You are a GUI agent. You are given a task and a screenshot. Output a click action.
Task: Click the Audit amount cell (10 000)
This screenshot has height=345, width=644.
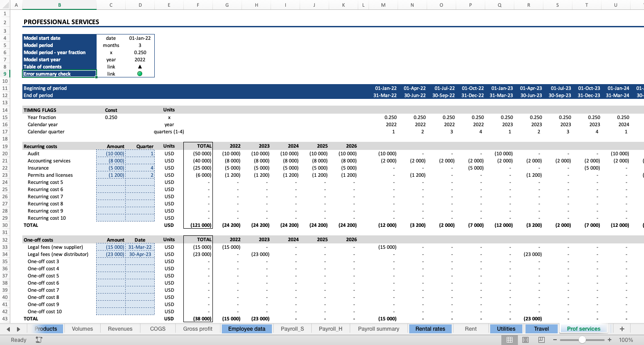click(111, 153)
